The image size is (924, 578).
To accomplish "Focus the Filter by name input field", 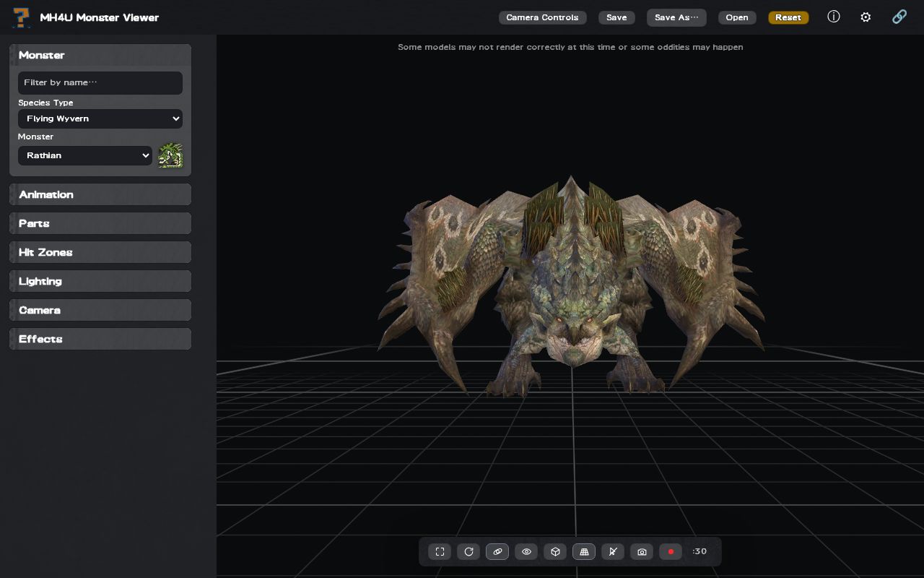I will click(x=100, y=82).
